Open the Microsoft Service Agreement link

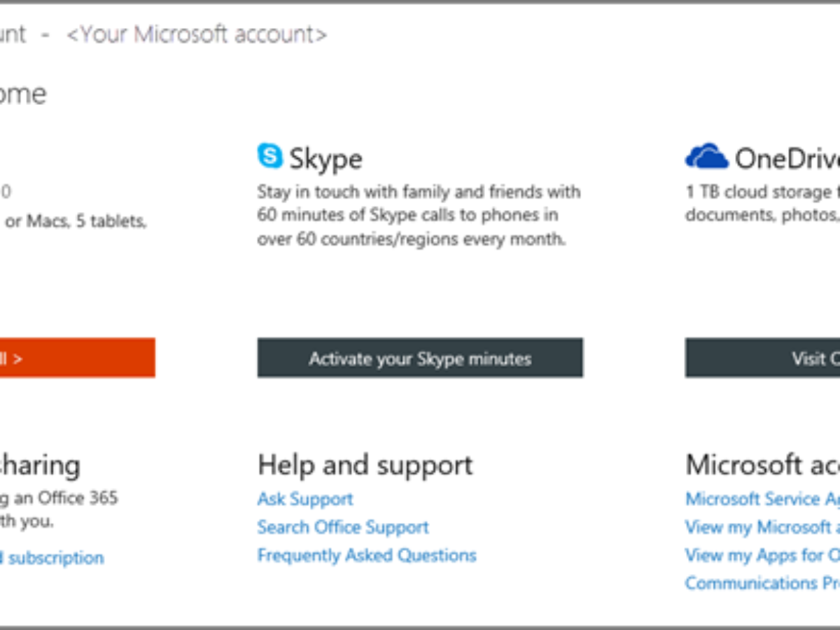(762, 499)
